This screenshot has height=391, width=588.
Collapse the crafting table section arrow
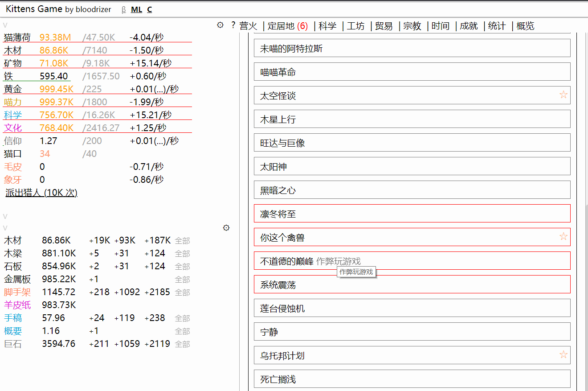click(x=5, y=228)
